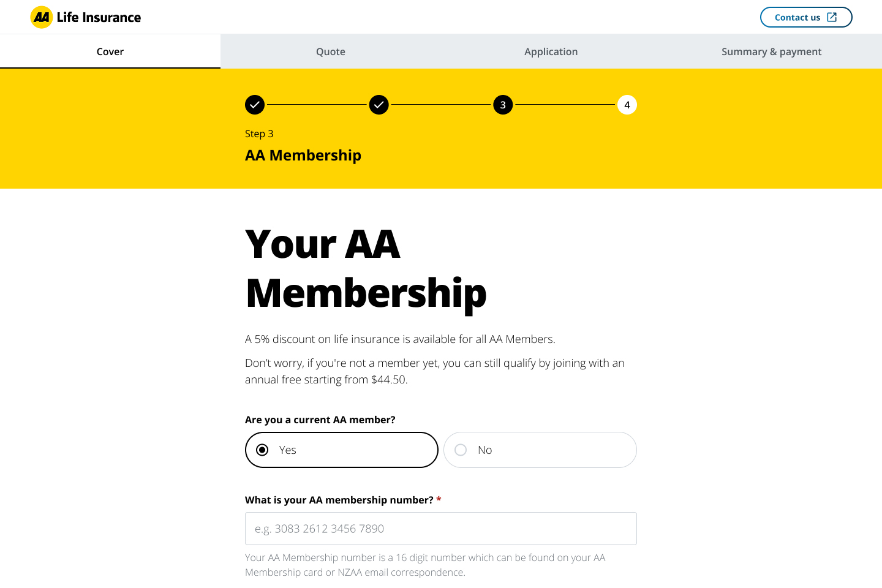Viewport: 882px width, 588px height.
Task: Click the yellow AA logo icon
Action: (x=42, y=17)
